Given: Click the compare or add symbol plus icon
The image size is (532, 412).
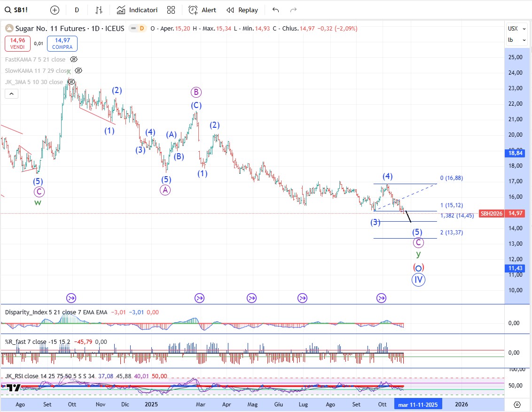Looking at the screenshot, I should click(x=55, y=10).
